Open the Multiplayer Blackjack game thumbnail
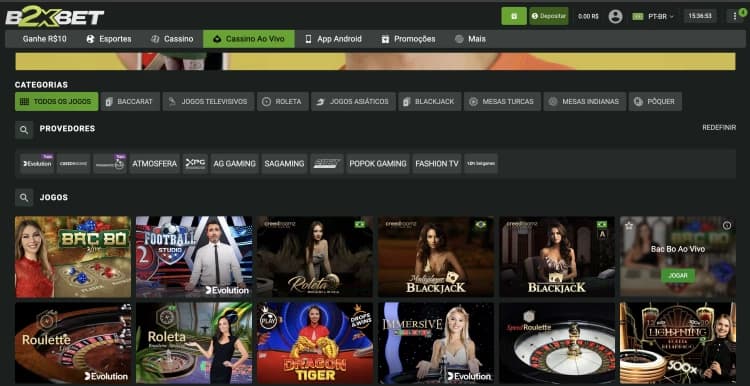The width and height of the screenshot is (750, 386). pos(436,257)
